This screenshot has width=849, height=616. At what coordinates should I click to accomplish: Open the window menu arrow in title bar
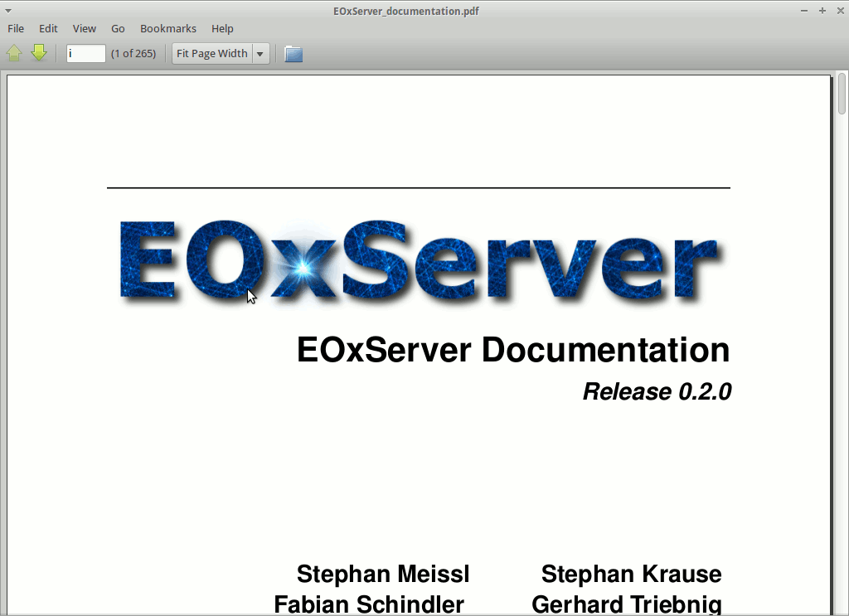coord(8,11)
